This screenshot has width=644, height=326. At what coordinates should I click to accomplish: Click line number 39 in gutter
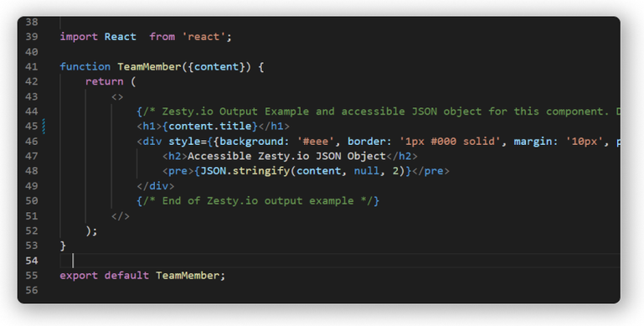(x=32, y=37)
